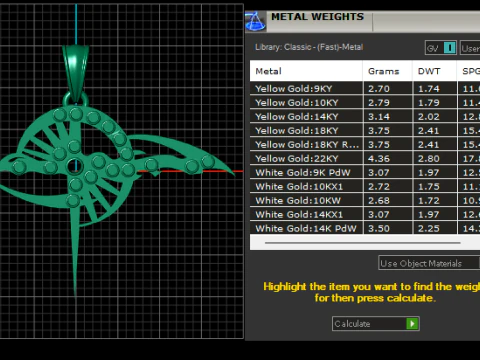Viewport: 480px width, 360px height.
Task: Select the Yellow Gold:10KY row
Action: click(365, 103)
